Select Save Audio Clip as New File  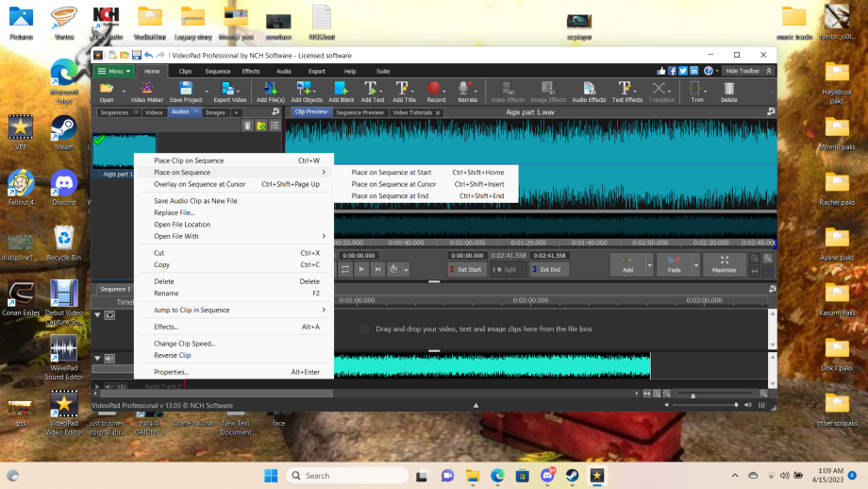(234, 200)
